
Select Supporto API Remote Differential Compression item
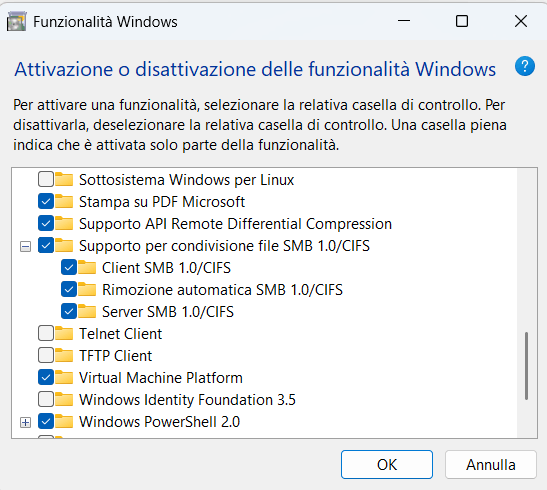[x=235, y=224]
